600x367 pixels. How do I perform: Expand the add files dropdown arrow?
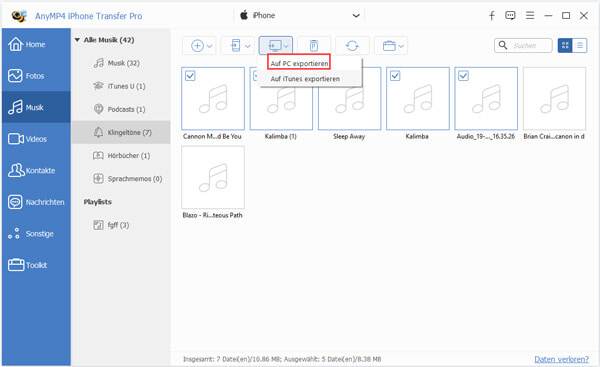[x=209, y=46]
